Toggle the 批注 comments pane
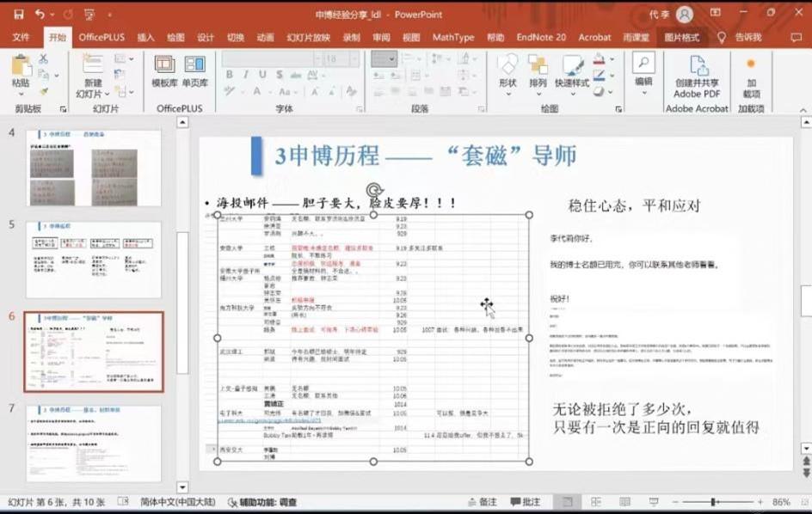 tap(524, 502)
